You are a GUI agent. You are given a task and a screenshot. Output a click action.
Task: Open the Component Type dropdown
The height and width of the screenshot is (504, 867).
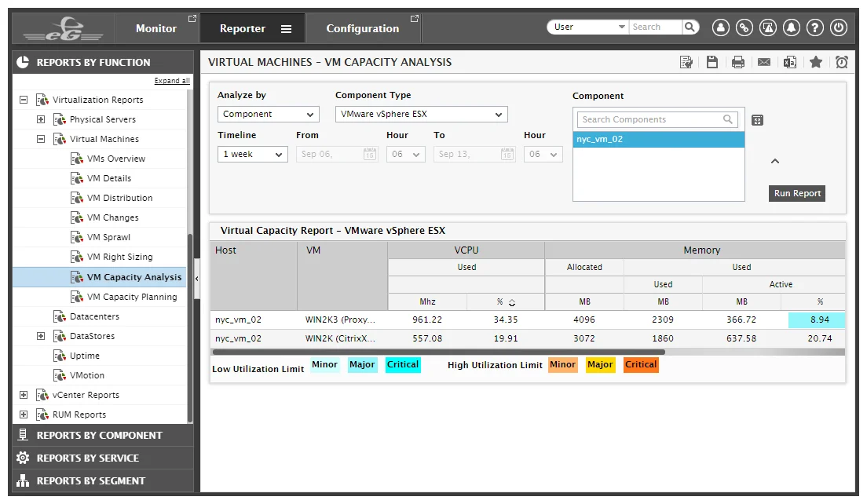tap(422, 115)
